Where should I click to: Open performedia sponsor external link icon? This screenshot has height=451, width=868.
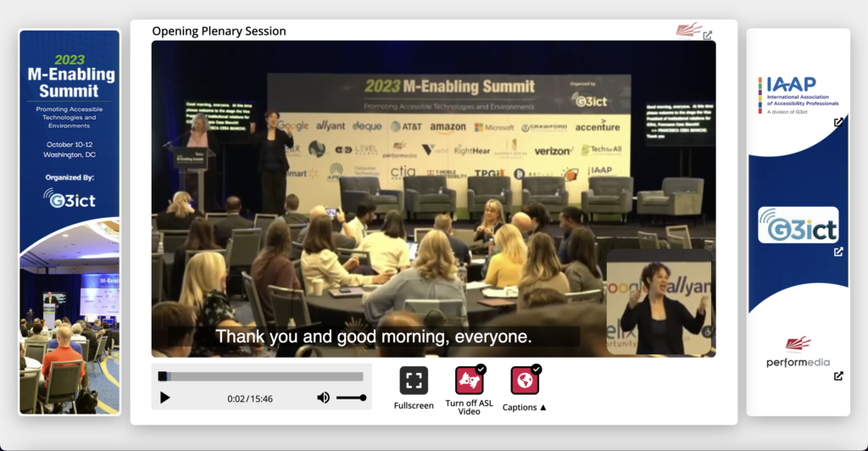click(x=838, y=376)
